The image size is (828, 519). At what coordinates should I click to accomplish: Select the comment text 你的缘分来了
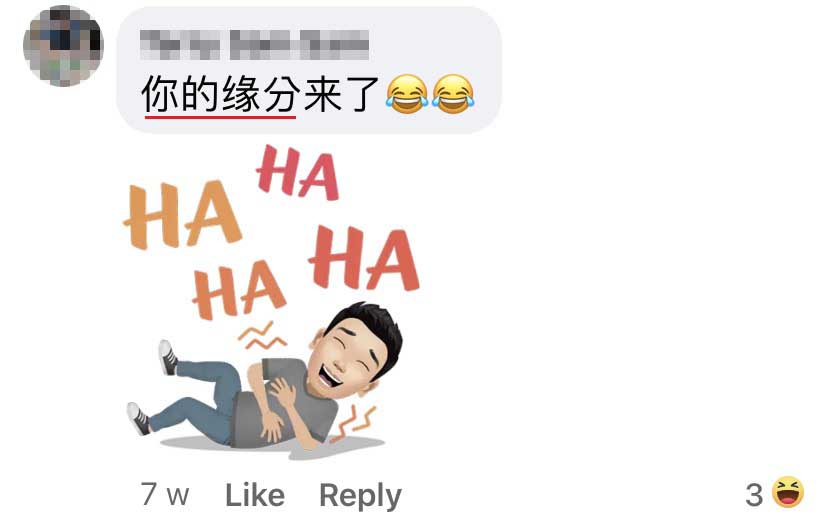click(260, 94)
